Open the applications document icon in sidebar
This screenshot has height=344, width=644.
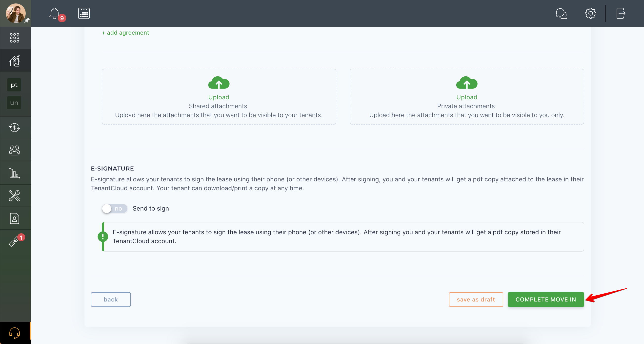click(15, 218)
